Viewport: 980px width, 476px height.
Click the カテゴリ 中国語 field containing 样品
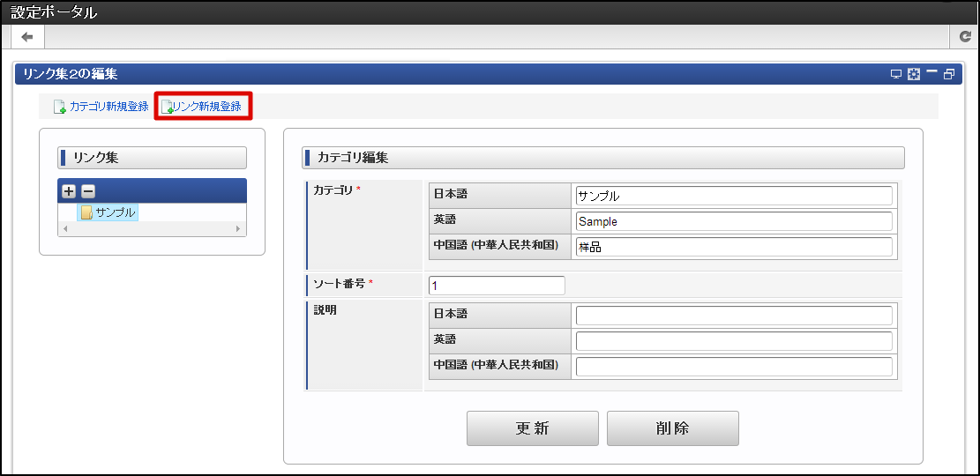(x=734, y=247)
